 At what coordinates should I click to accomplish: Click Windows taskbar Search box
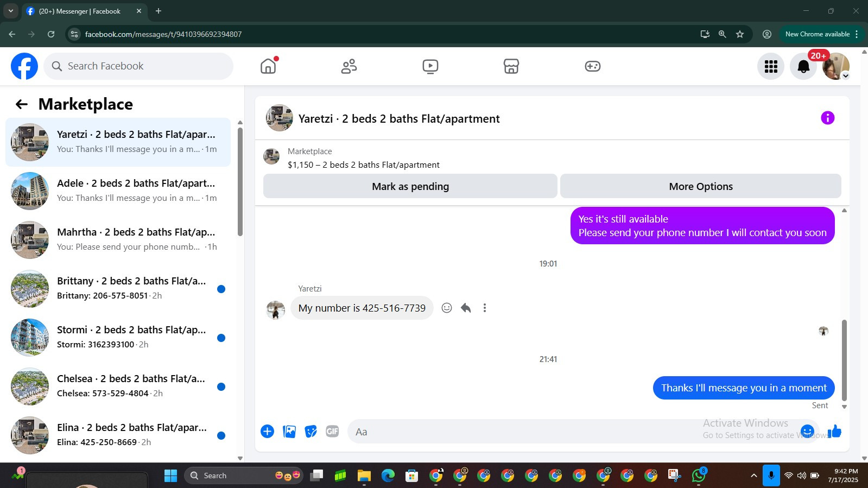pyautogui.click(x=244, y=476)
